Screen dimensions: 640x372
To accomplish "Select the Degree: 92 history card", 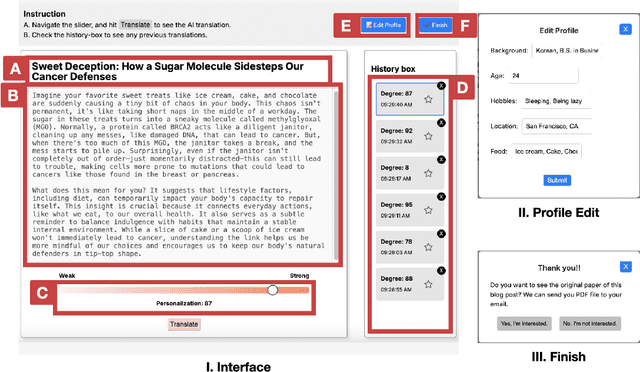I will (x=409, y=136).
